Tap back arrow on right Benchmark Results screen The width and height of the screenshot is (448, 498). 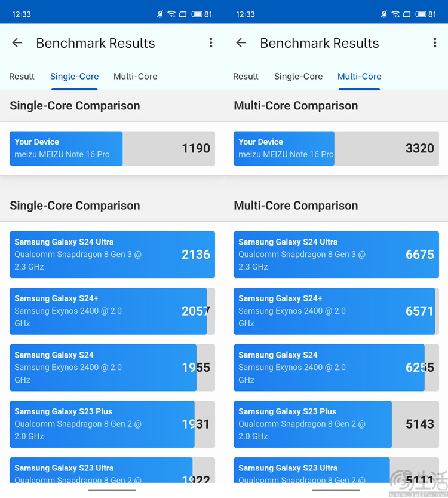coord(241,43)
